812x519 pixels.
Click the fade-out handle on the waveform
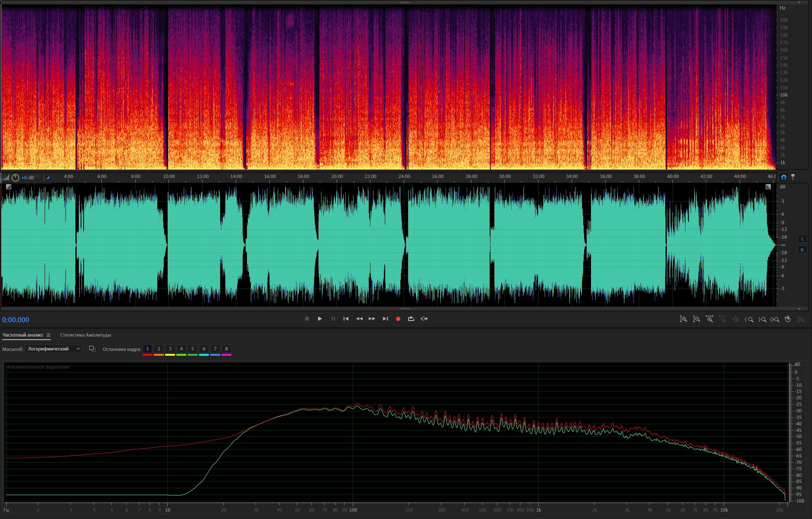point(768,187)
